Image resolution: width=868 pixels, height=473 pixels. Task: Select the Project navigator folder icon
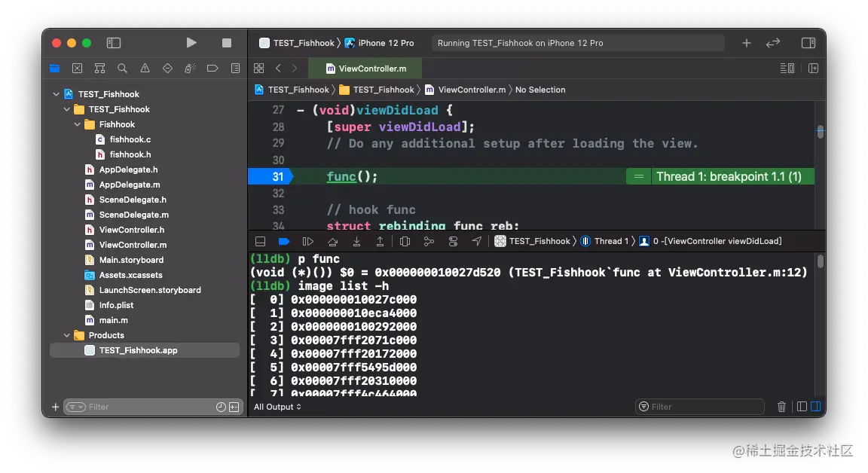54,68
